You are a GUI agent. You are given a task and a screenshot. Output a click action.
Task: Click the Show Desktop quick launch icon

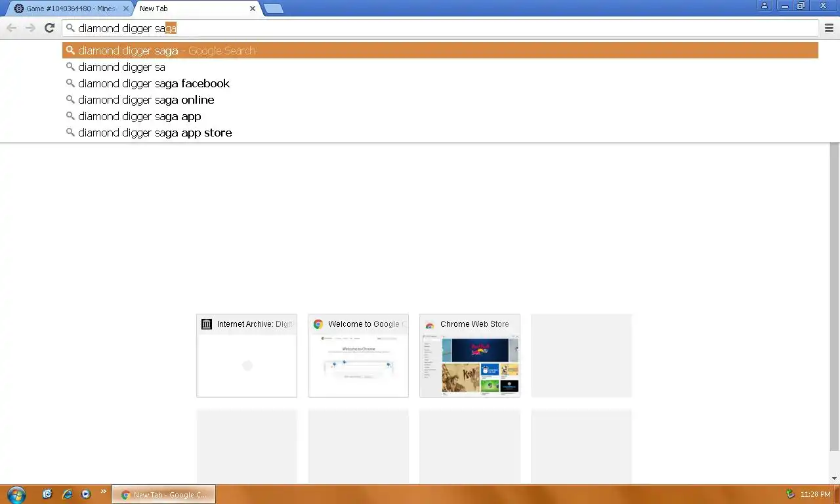[47, 494]
